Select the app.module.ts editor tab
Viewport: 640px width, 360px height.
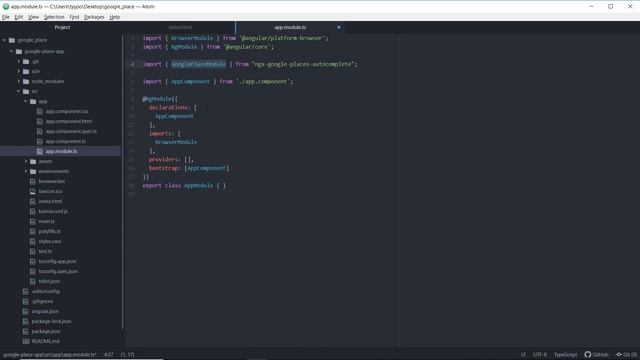[290, 27]
